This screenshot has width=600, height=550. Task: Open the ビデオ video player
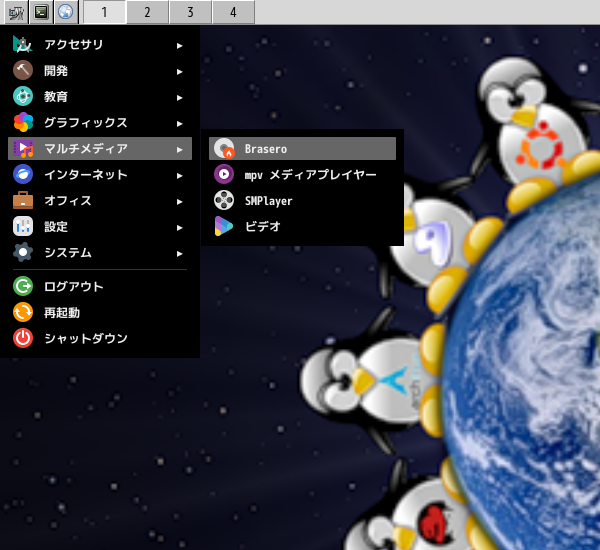tap(302, 227)
